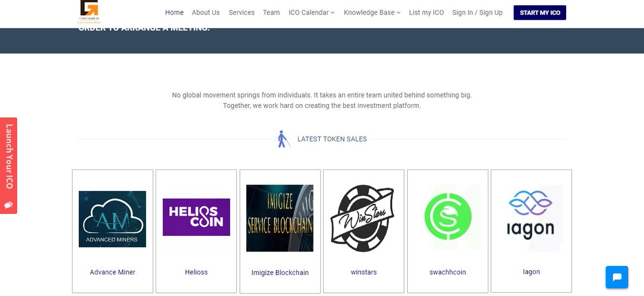
Task: Click the walking figure icon beside Latest Token Sales
Action: pos(284,139)
